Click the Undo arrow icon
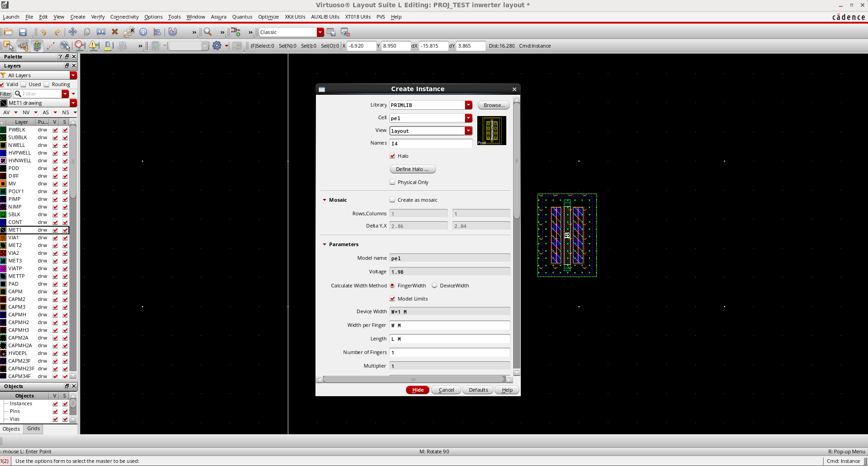The height and width of the screenshot is (466, 868). coord(44,32)
